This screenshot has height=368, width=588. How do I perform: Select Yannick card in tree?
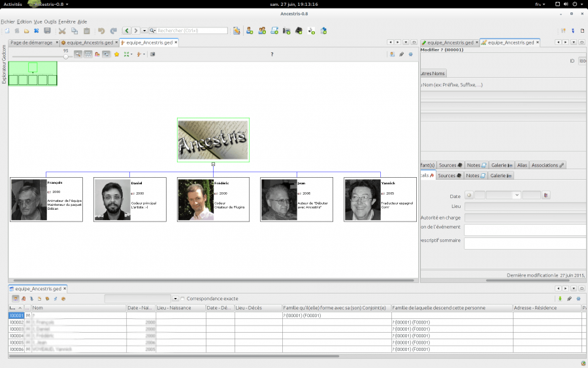[x=380, y=199]
